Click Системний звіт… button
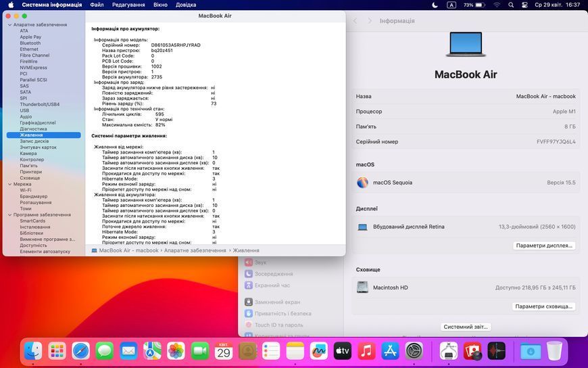This screenshot has width=588, height=368. [466, 327]
